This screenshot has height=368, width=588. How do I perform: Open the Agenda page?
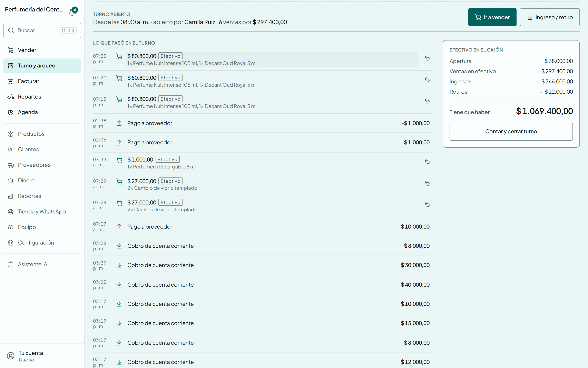(x=42, y=112)
